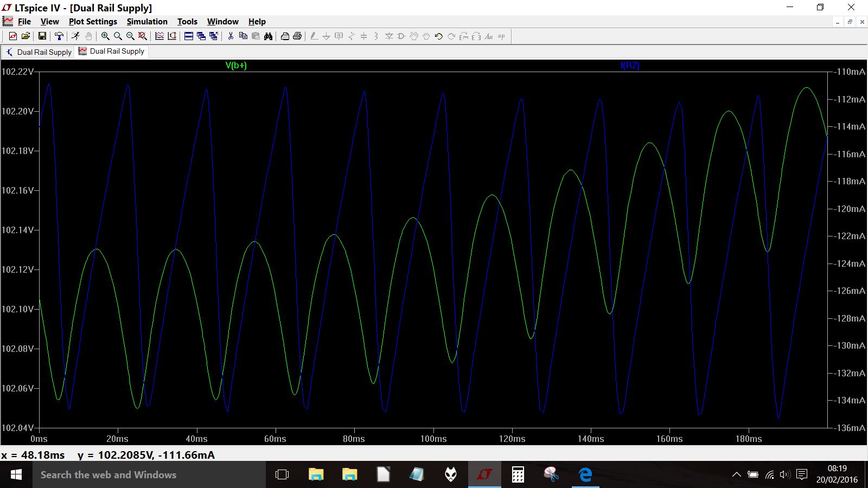Click the Zoom In magnifier icon
Image resolution: width=868 pixels, height=488 pixels.
[x=105, y=36]
